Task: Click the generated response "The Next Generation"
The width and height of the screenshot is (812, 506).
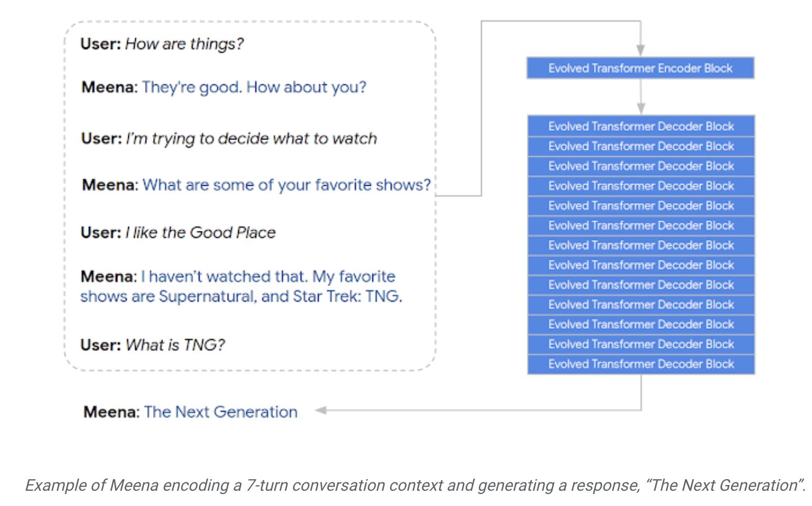Action: 221,412
